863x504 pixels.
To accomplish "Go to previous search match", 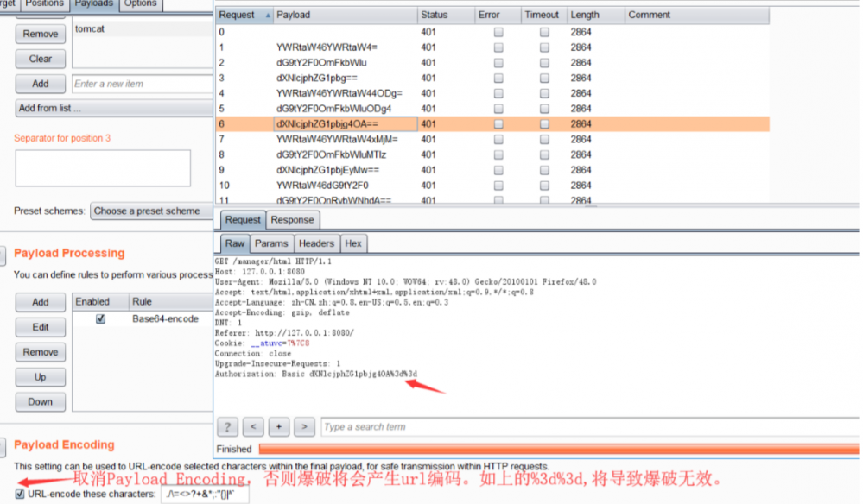I will coord(253,426).
